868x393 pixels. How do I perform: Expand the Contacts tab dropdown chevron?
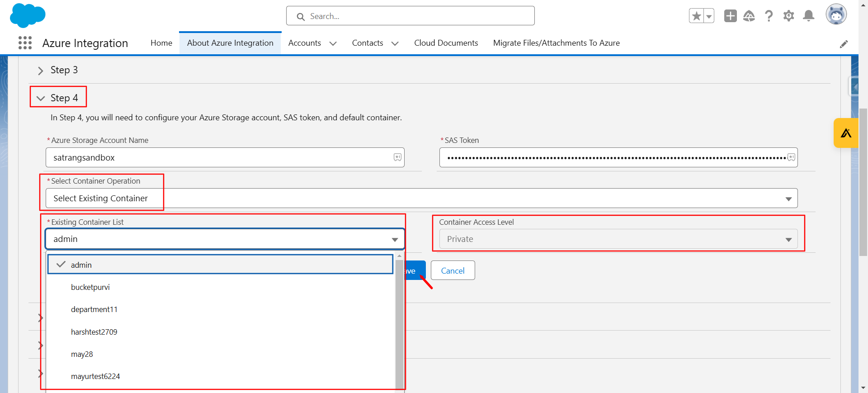click(x=395, y=43)
